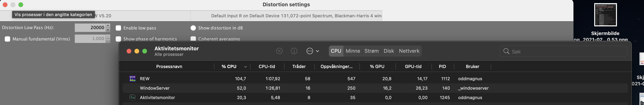Toggle Show phase of harmonics checkbox

tap(118, 39)
